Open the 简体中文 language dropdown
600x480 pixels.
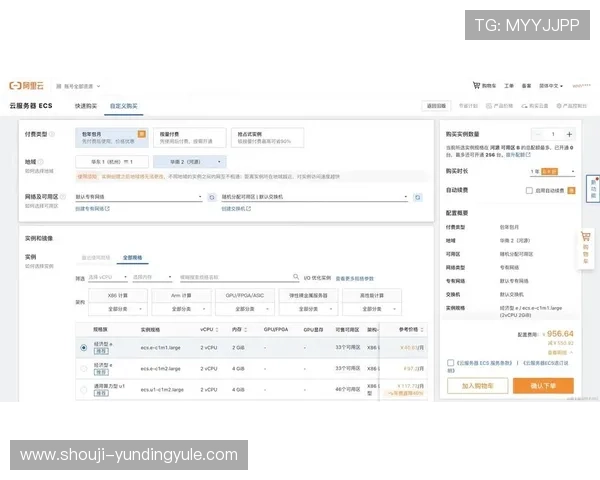[551, 86]
